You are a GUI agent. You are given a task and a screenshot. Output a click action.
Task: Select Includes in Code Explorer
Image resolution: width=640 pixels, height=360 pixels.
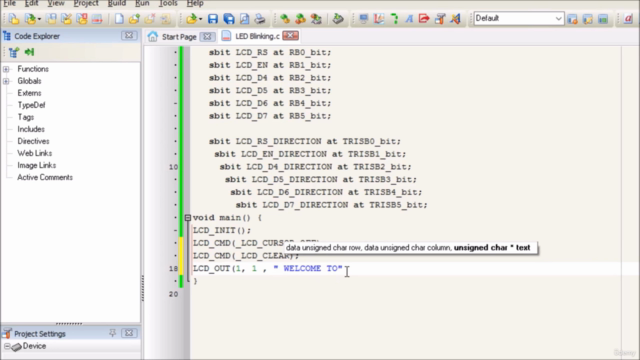31,129
